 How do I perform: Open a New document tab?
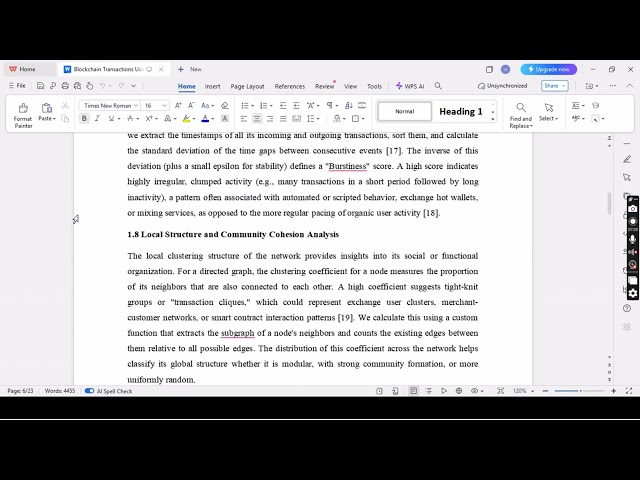point(190,69)
